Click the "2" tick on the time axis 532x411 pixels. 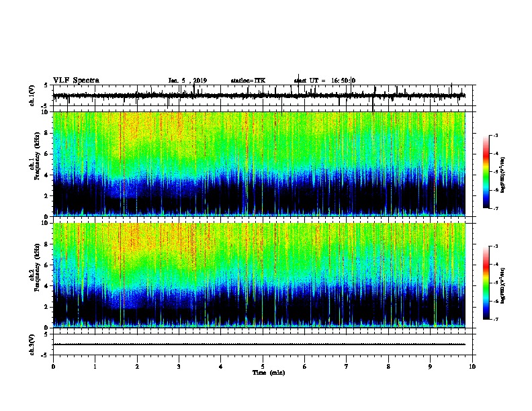137,367
